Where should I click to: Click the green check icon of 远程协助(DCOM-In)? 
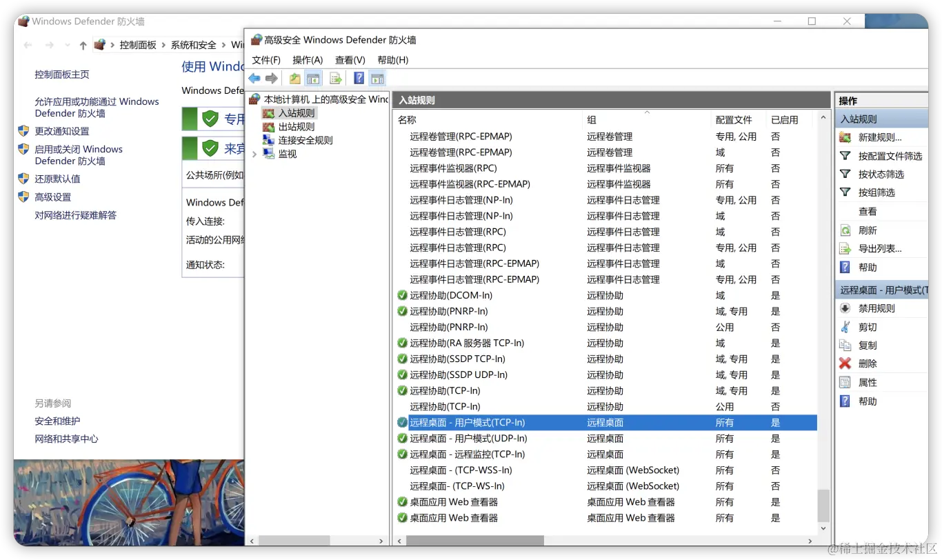(x=403, y=295)
